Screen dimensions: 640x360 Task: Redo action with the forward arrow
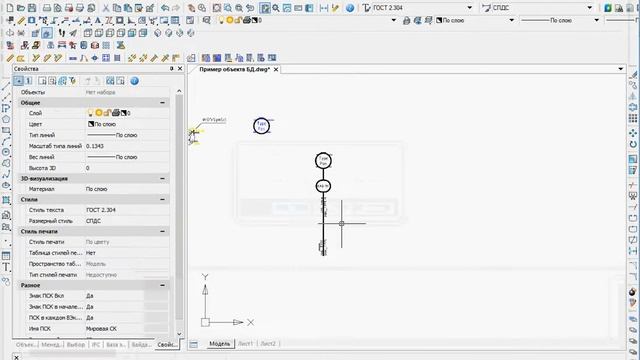(x=176, y=8)
